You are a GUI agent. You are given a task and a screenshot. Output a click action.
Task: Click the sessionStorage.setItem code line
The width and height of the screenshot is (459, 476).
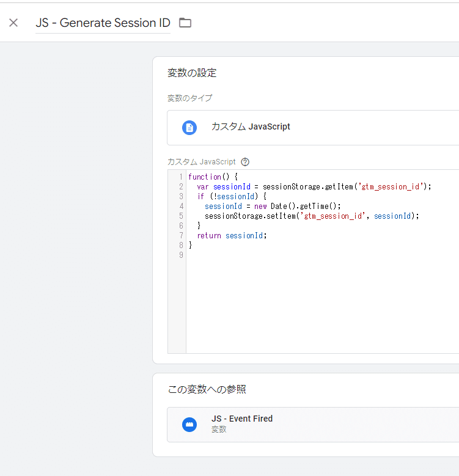pyautogui.click(x=312, y=216)
